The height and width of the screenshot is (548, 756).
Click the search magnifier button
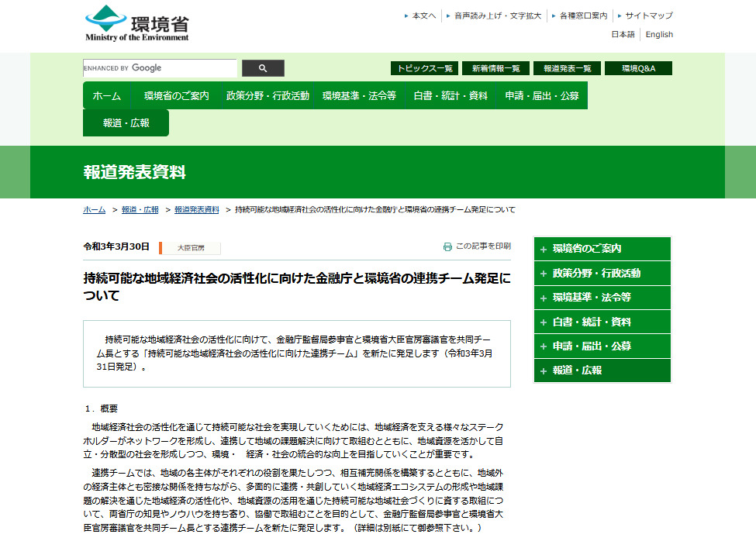tap(263, 68)
